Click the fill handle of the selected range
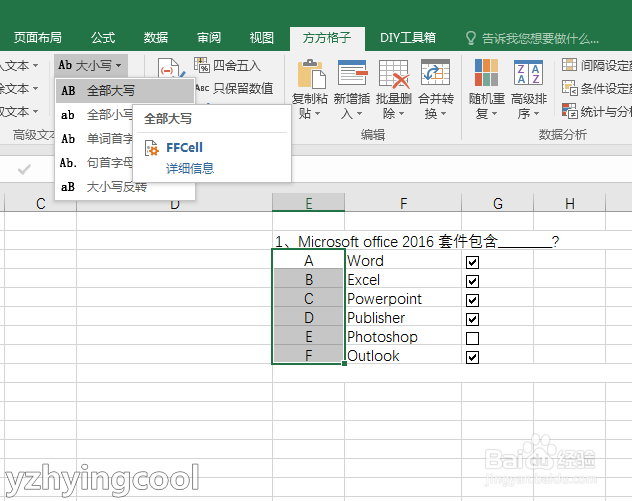The height and width of the screenshot is (501, 632). [344, 364]
